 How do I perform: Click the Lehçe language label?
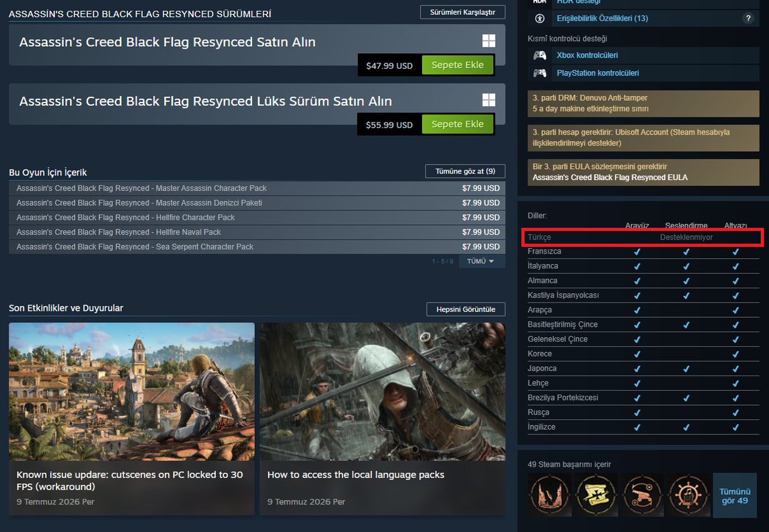(538, 383)
